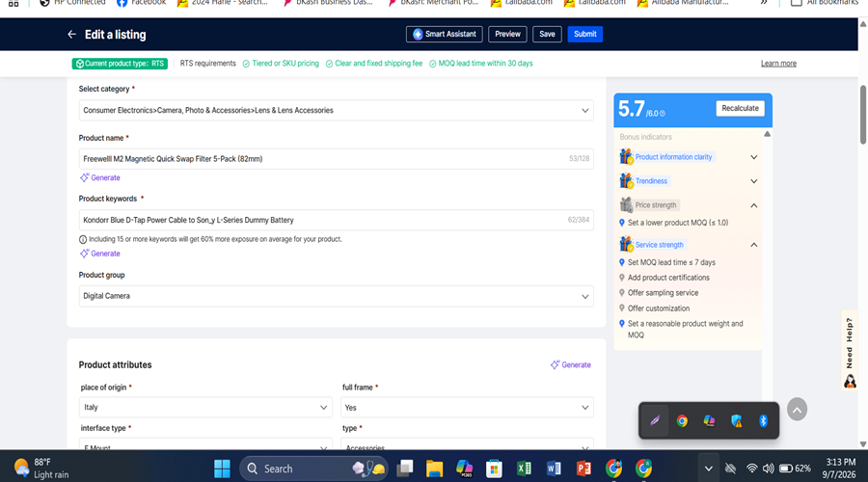
Task: Open the Product group dropdown
Action: click(336, 296)
